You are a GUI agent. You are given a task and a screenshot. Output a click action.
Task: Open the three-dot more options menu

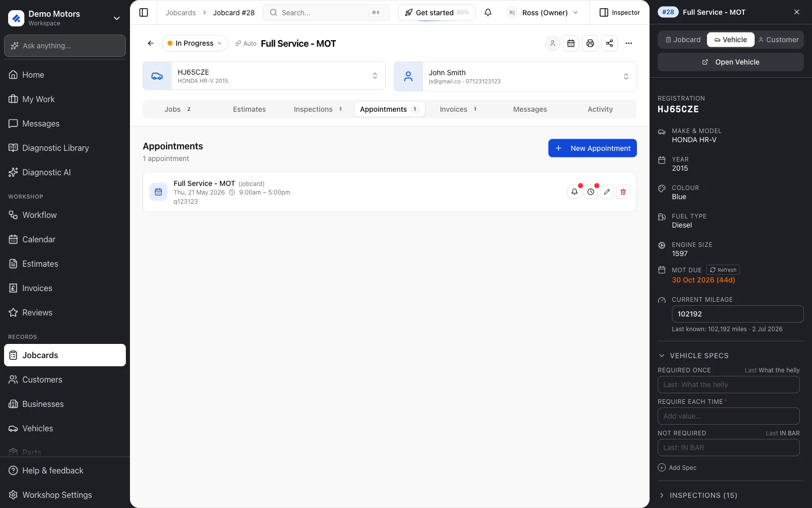click(x=629, y=43)
